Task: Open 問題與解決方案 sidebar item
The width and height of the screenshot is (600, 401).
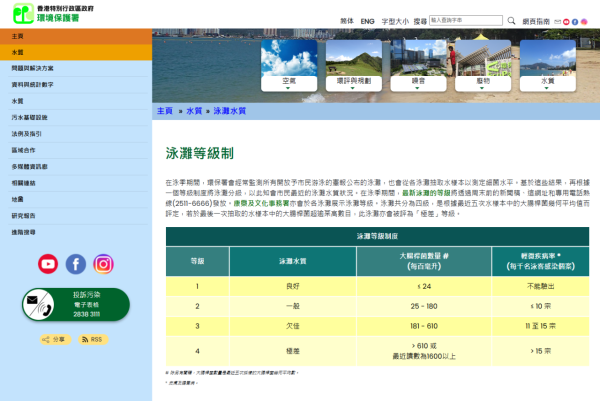Action: [x=76, y=68]
